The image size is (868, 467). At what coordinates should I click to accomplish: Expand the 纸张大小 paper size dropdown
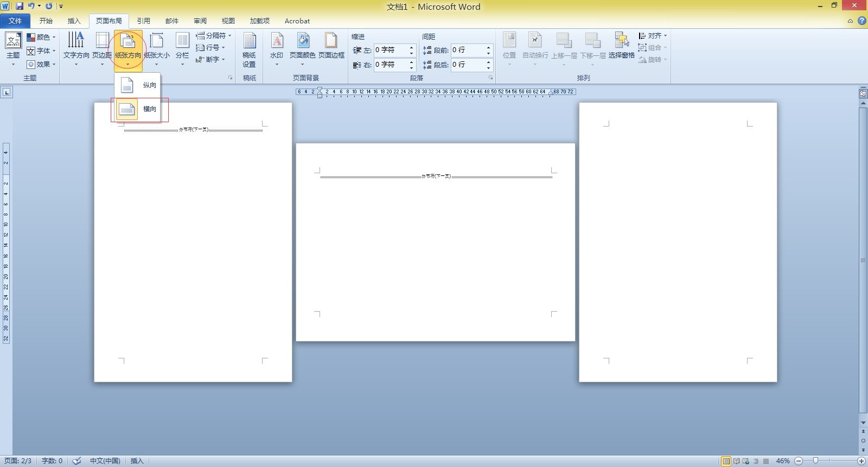tap(156, 48)
